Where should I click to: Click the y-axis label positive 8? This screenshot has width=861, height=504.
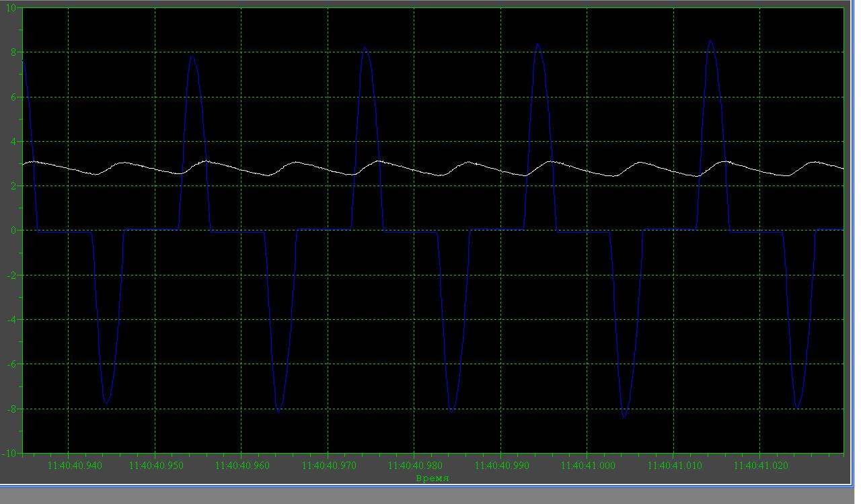coord(13,52)
